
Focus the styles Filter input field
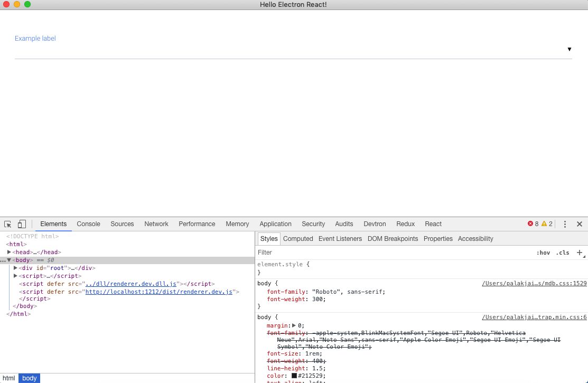(x=394, y=253)
